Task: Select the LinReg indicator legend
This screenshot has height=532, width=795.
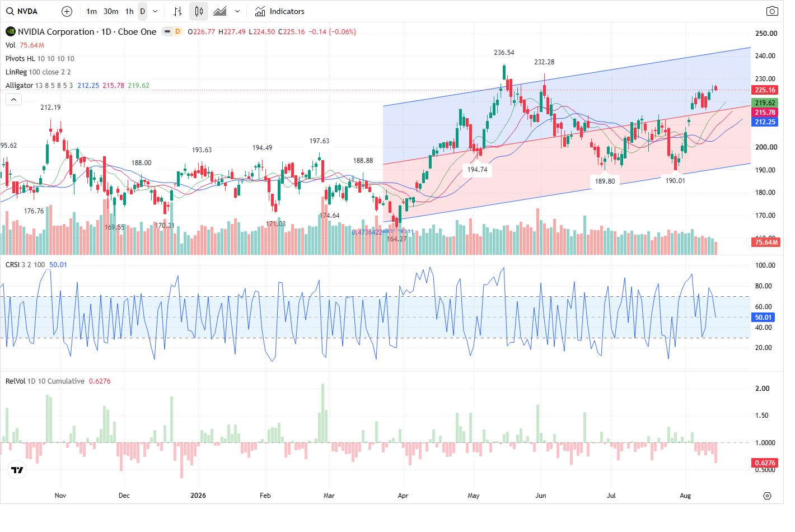Action: [16, 72]
